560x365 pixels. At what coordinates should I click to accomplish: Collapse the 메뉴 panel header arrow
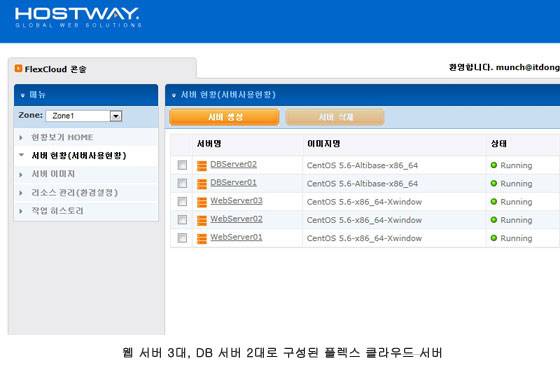(x=23, y=95)
